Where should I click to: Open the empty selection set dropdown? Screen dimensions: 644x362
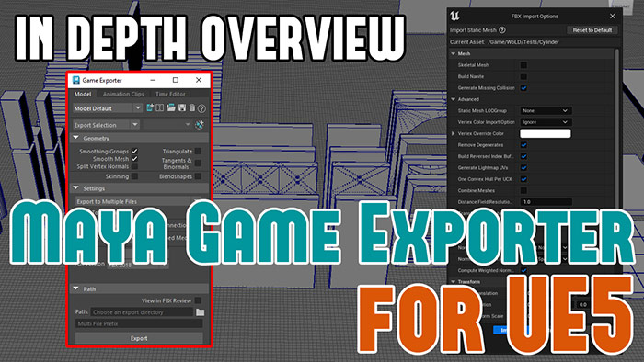pyautogui.click(x=167, y=125)
